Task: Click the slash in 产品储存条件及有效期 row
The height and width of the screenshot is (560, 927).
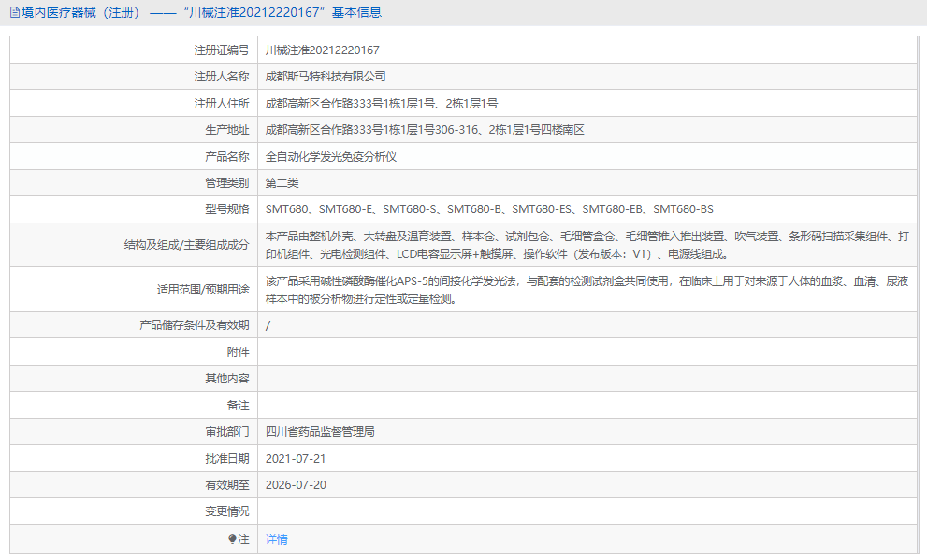Action: point(268,324)
